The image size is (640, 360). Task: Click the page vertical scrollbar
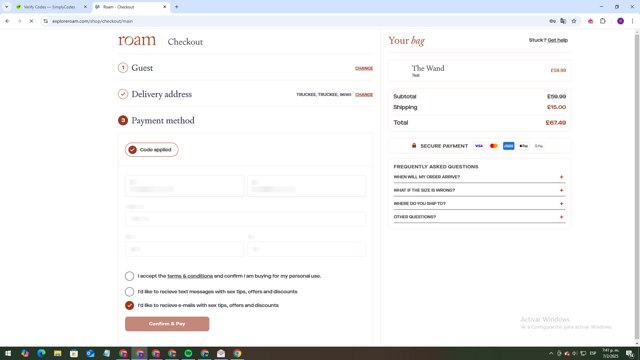(x=636, y=186)
